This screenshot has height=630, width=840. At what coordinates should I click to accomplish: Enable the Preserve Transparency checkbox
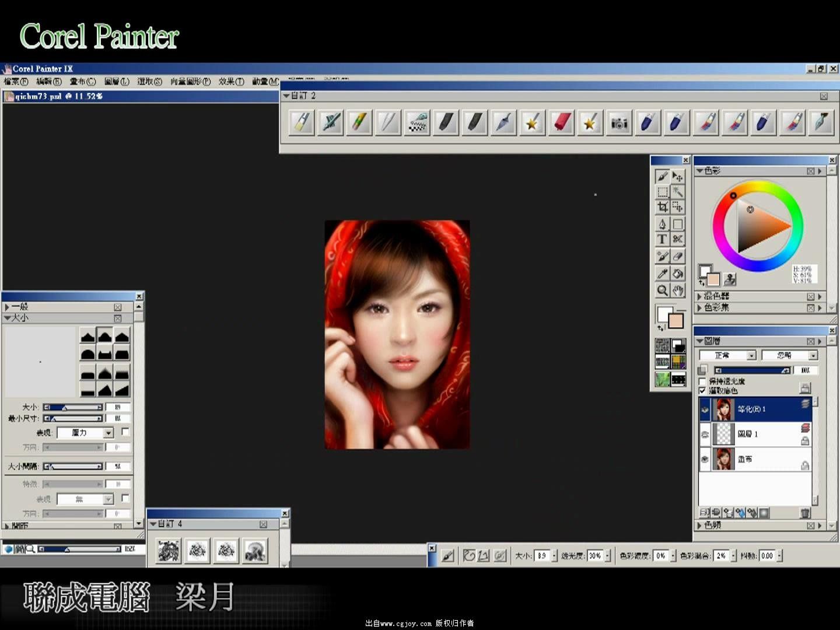tap(703, 381)
